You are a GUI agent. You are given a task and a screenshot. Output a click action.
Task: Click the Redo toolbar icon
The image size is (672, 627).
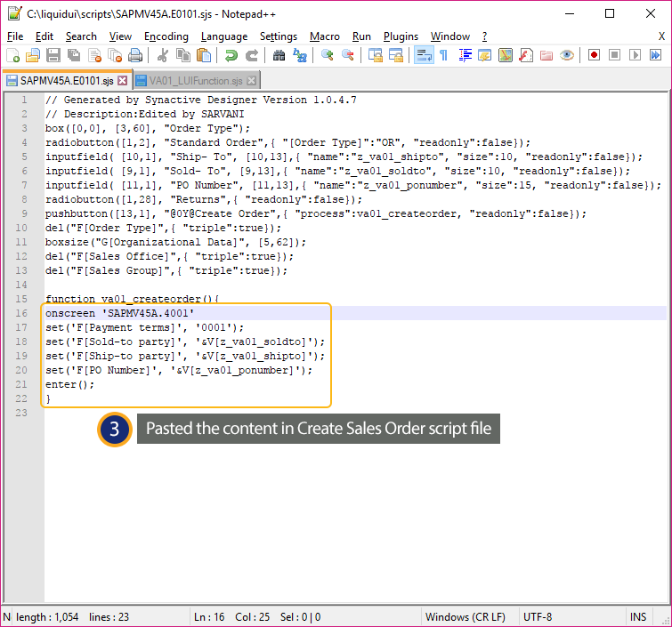tap(252, 55)
